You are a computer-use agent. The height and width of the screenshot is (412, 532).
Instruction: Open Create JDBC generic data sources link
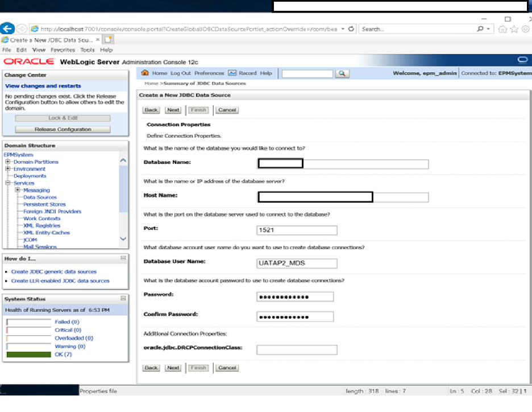tap(53, 271)
